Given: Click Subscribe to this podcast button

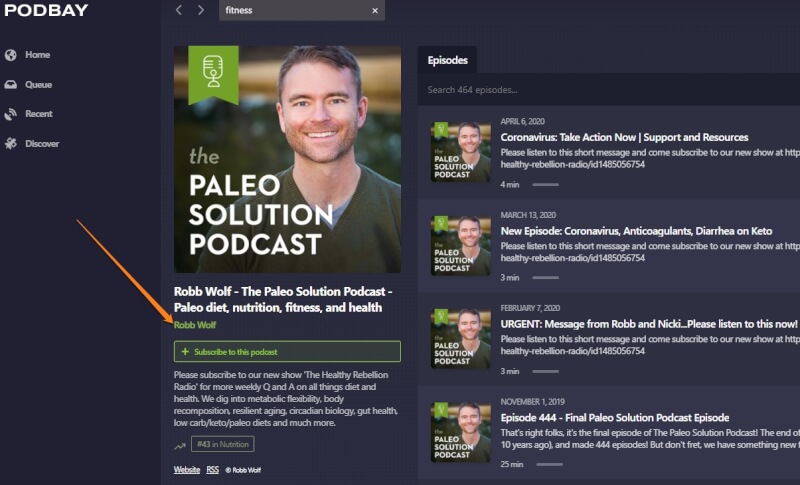Looking at the screenshot, I should click(x=287, y=351).
